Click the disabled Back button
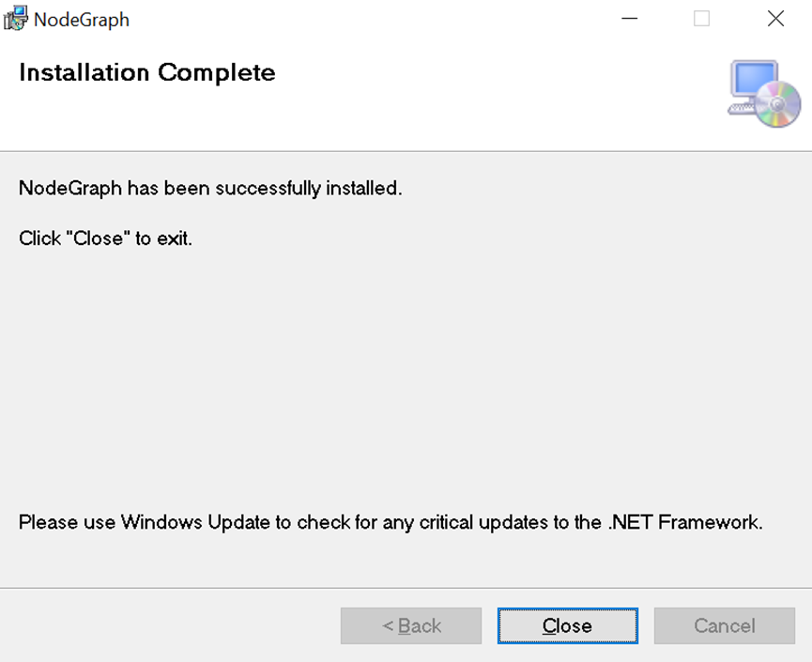The image size is (812, 662). pos(411,626)
